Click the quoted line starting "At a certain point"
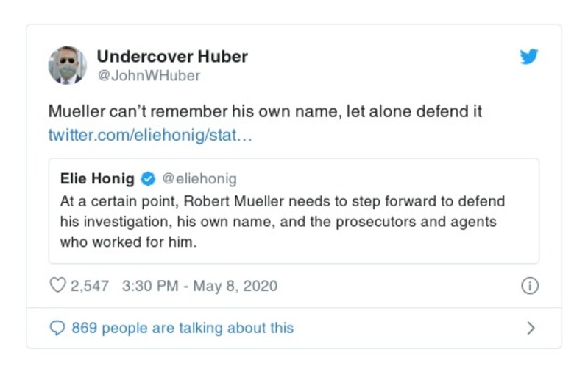588x378 pixels. 283,201
